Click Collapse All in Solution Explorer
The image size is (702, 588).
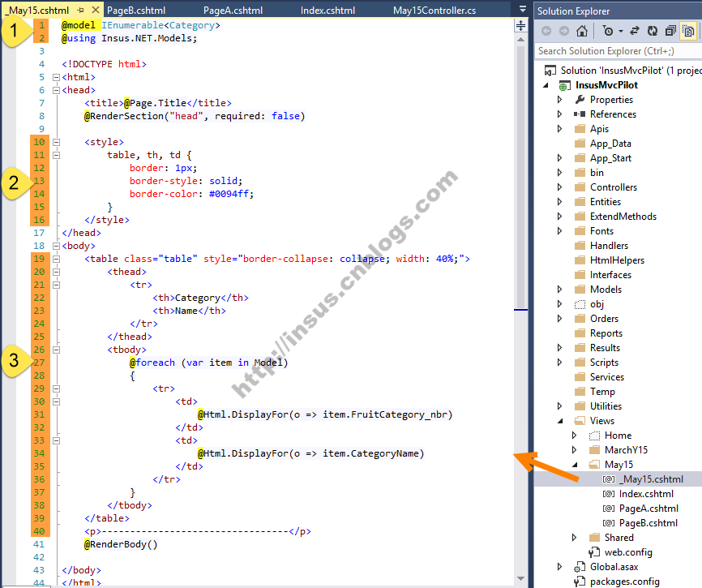click(x=670, y=31)
